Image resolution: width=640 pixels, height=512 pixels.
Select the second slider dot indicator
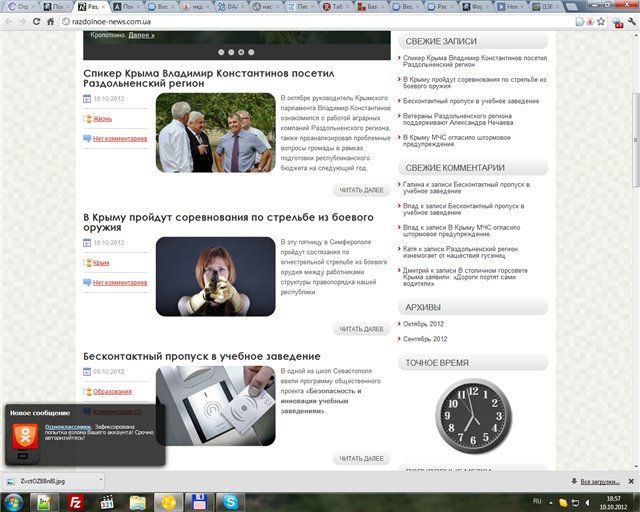[231, 52]
